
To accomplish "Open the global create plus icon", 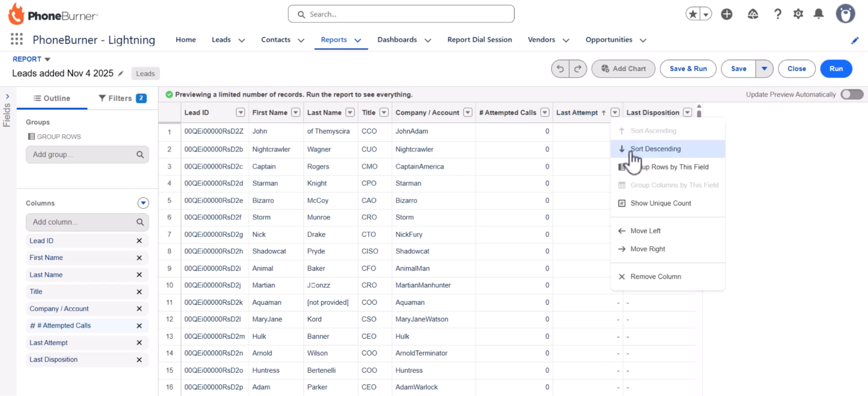I will (727, 14).
